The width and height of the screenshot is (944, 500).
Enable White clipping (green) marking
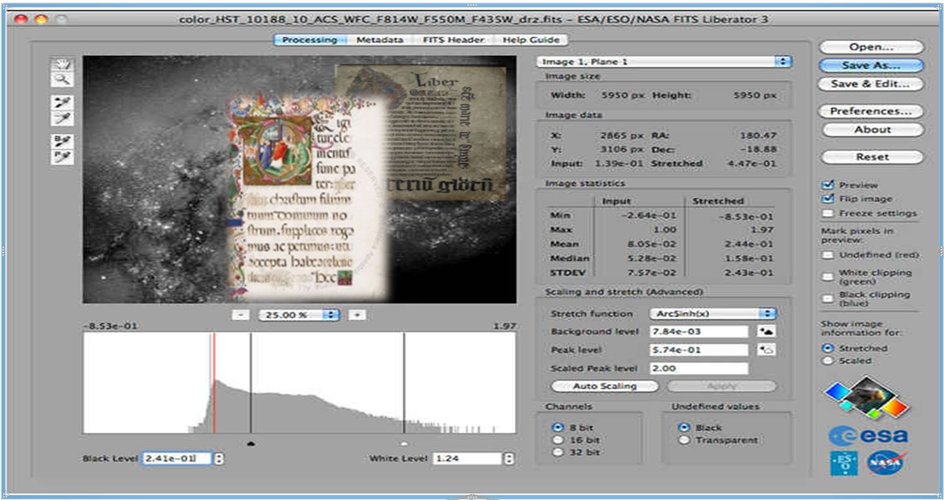828,277
